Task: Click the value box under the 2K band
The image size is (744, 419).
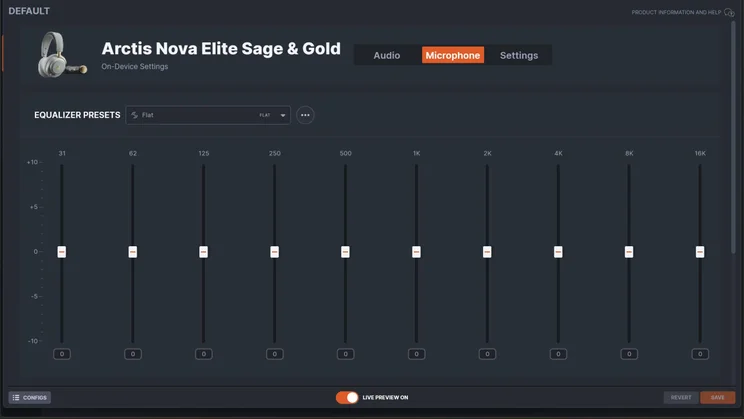Action: pos(487,354)
